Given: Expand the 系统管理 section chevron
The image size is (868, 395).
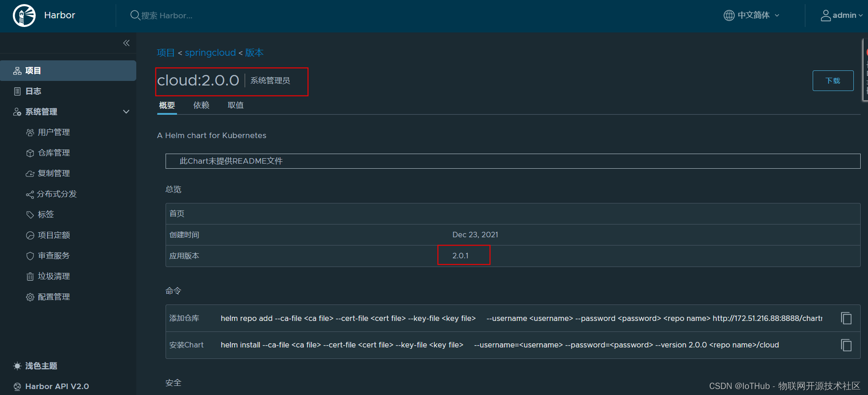Looking at the screenshot, I should pos(126,112).
